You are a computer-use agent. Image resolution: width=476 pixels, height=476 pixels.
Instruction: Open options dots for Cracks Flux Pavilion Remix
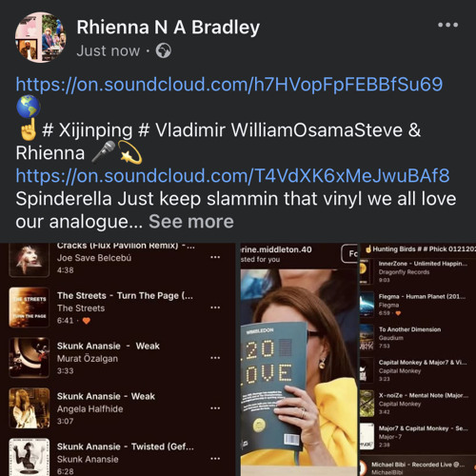(x=215, y=257)
